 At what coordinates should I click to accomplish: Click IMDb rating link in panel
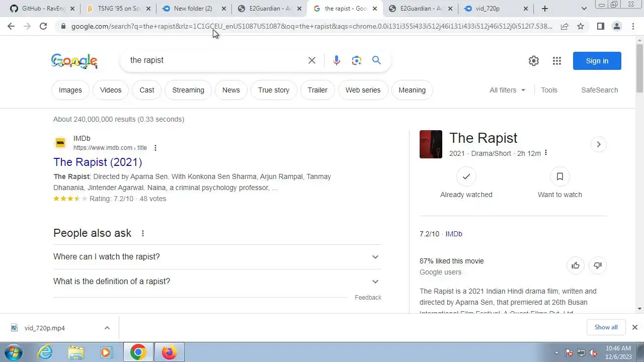pos(454,234)
